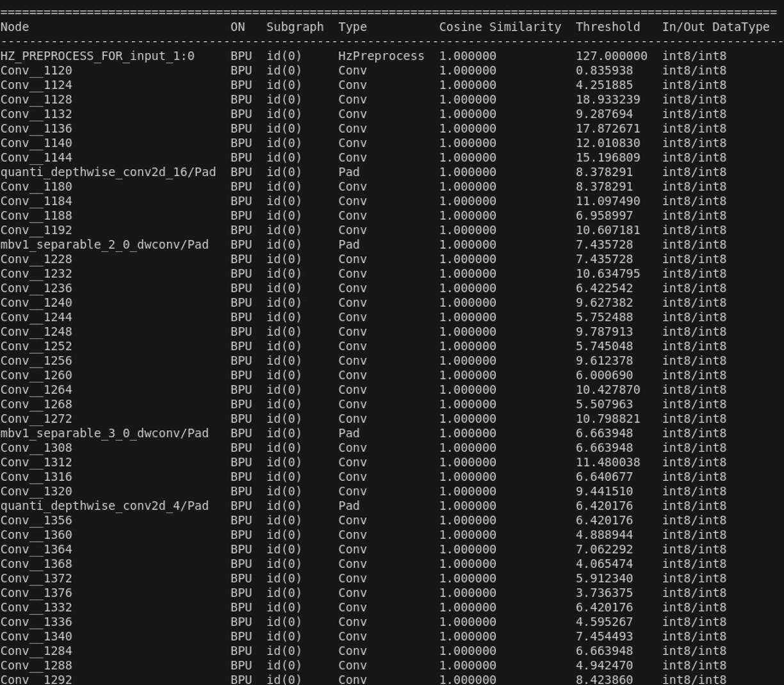
Task: Click the Node column header
Action: click(x=15, y=27)
